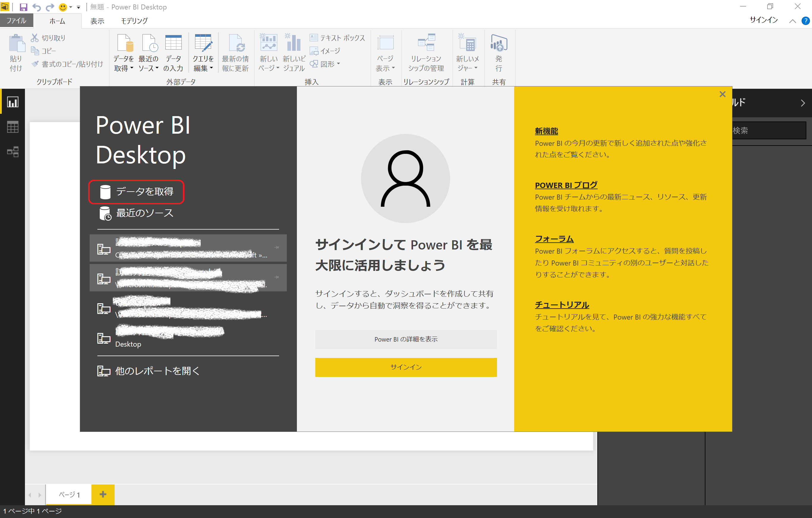Viewport: 812px width, 518px height.
Task: Click 最近のソース on the splash screen
Action: coord(136,213)
